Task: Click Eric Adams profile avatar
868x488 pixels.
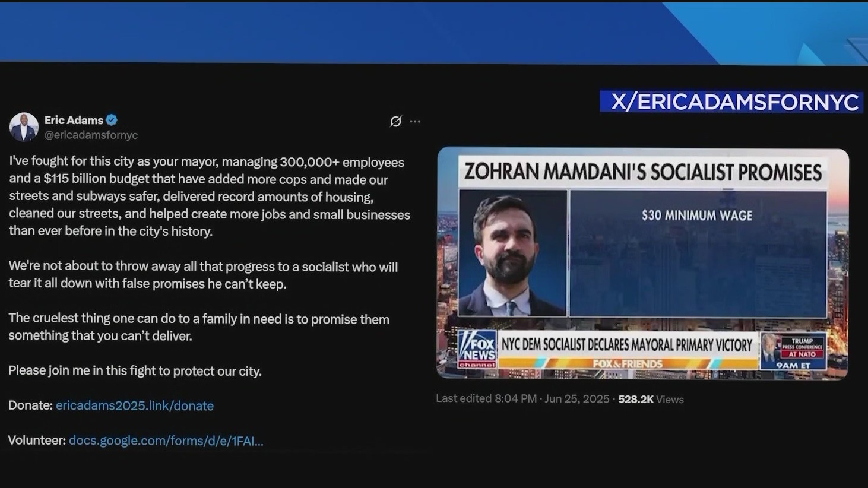Action: tap(24, 127)
